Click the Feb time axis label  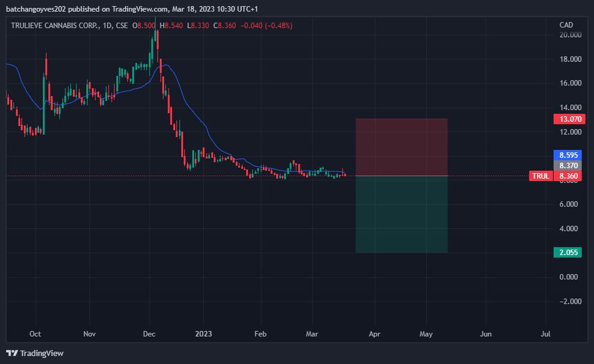coord(261,334)
